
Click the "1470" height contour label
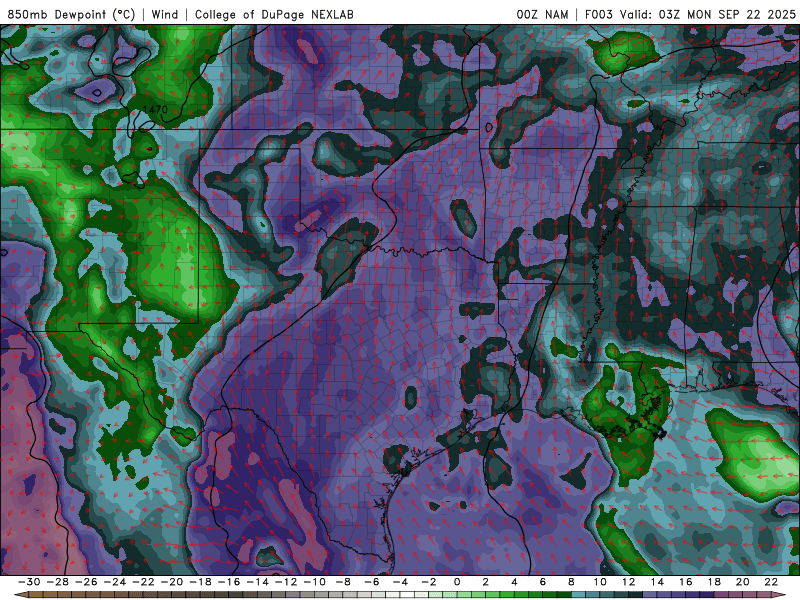point(155,110)
